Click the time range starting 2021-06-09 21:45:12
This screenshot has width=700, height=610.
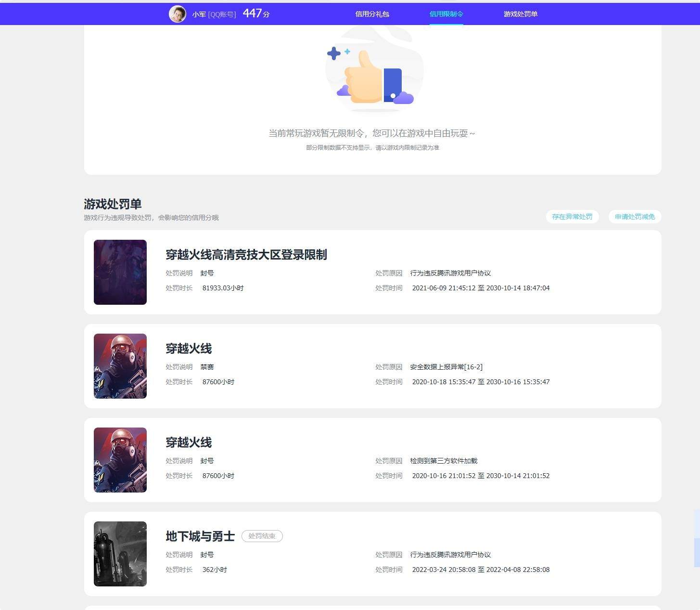[x=481, y=288]
